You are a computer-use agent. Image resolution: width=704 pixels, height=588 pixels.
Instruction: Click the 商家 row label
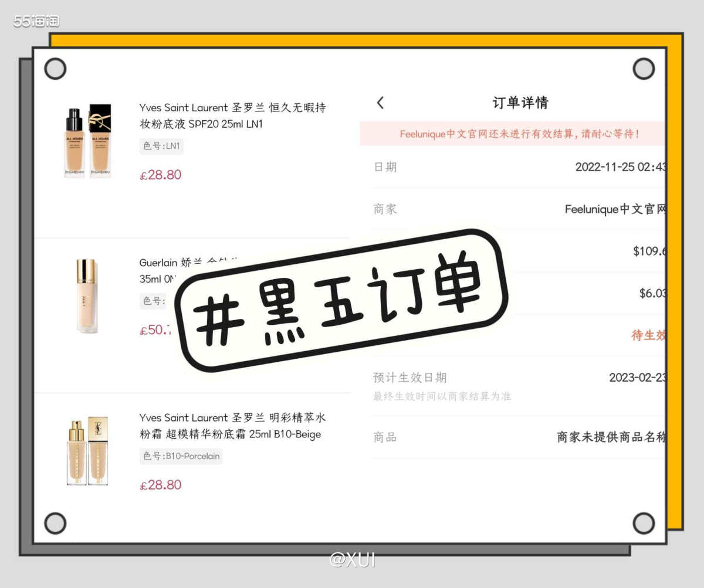385,209
